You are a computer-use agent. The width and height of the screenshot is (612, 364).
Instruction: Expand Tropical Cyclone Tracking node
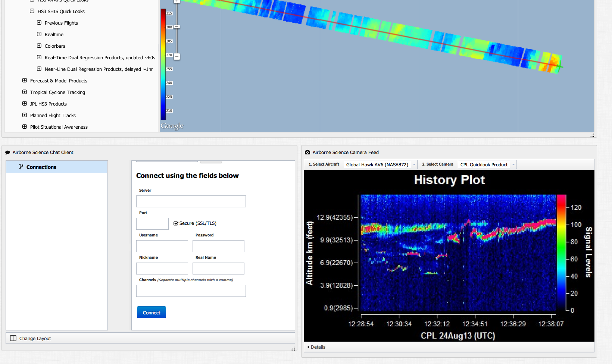point(25,92)
